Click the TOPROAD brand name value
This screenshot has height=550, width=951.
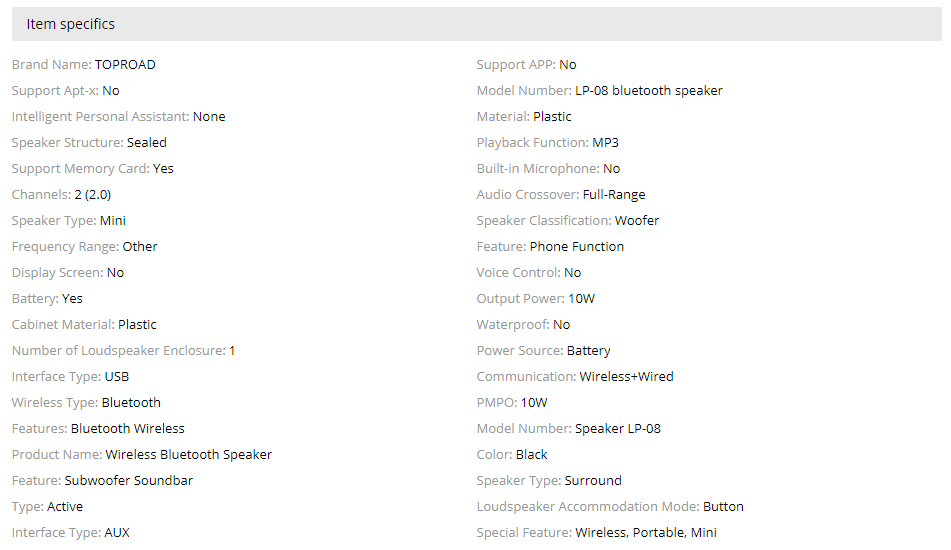click(125, 65)
